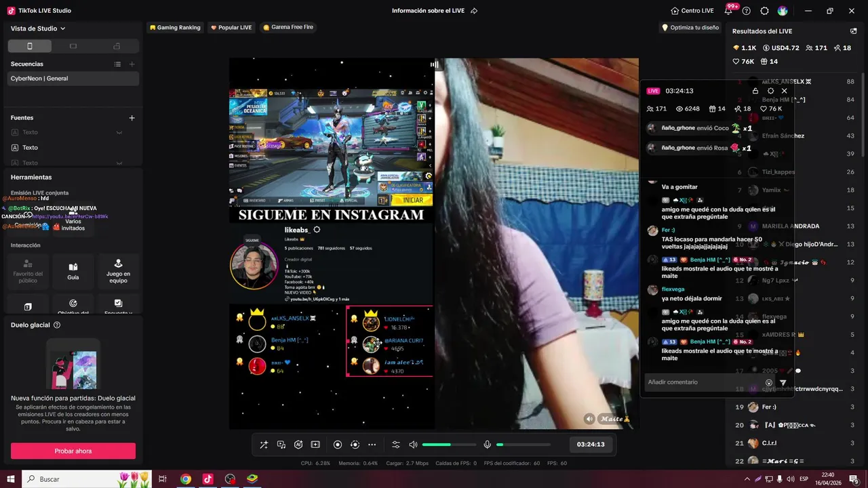
Task: Expand the Vista de Studio dropdown
Action: tap(38, 28)
